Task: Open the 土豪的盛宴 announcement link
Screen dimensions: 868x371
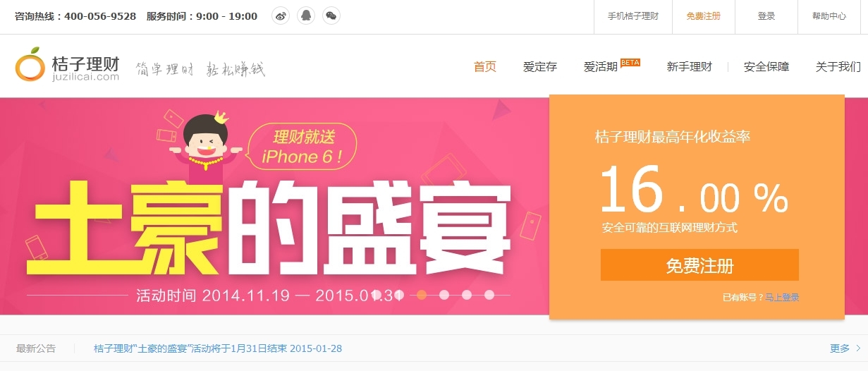Action: coord(218,348)
